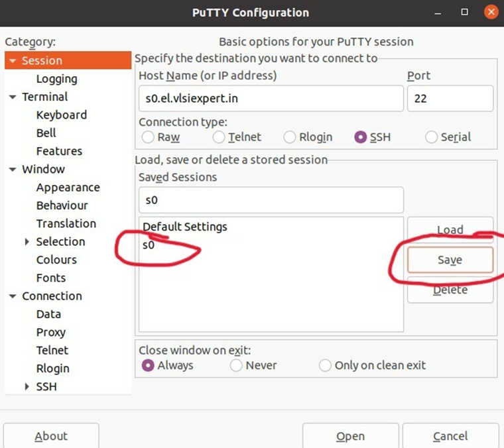Select s0 in saved sessions list
Image resolution: width=504 pixels, height=448 pixels.
click(271, 245)
